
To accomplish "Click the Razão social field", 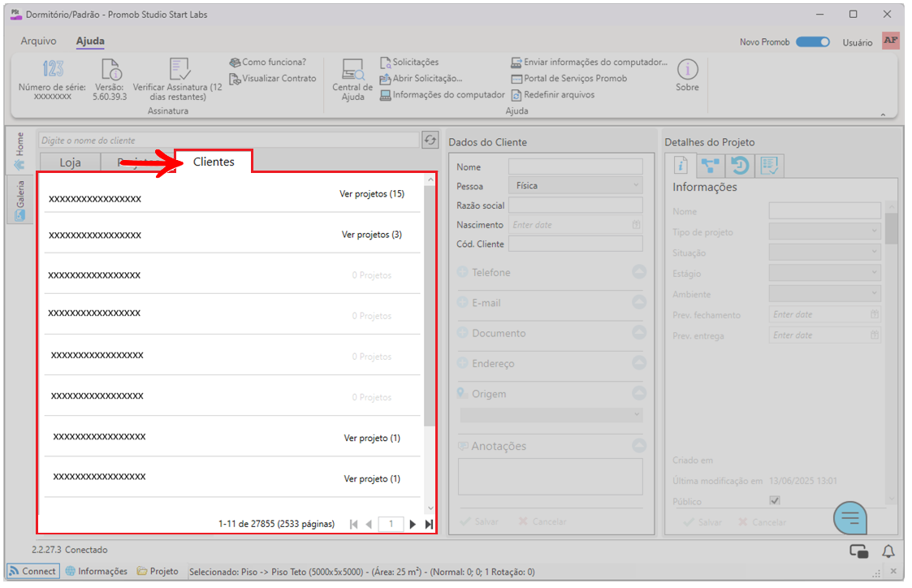I will click(575, 205).
